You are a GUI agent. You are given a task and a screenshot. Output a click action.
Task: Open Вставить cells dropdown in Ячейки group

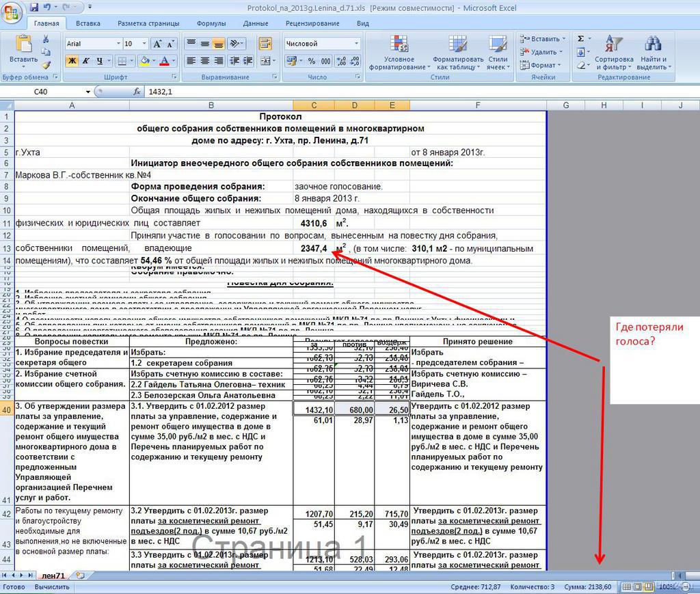pos(542,39)
